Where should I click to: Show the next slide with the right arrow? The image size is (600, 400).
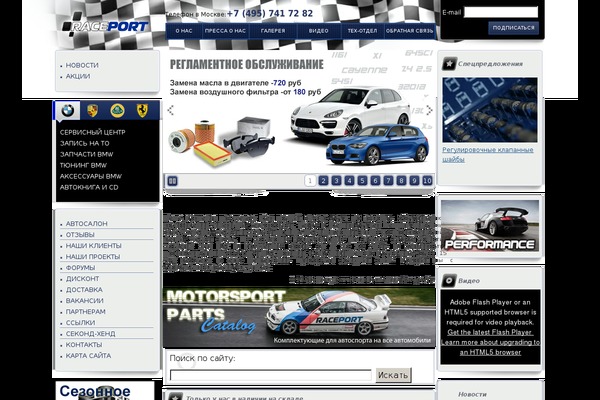[429, 110]
